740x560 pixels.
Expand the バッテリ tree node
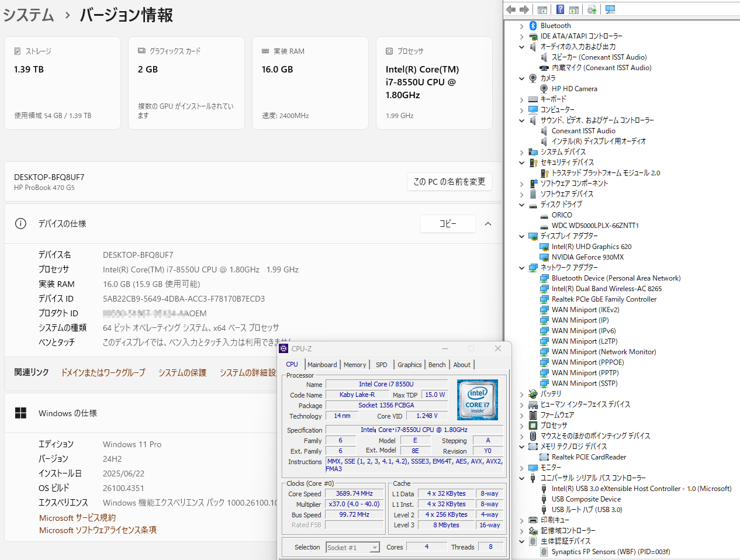pyautogui.click(x=522, y=394)
